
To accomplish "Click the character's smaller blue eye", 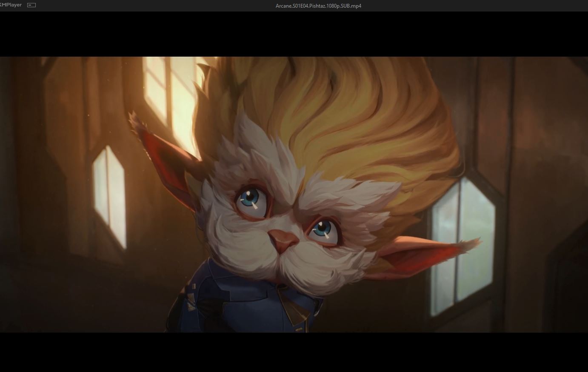I will pyautogui.click(x=323, y=229).
